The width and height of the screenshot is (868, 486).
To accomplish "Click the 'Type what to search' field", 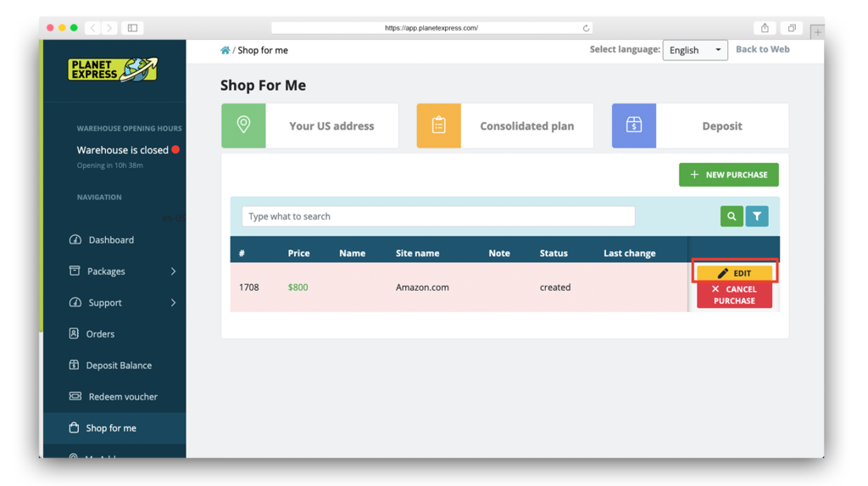I will tap(438, 216).
